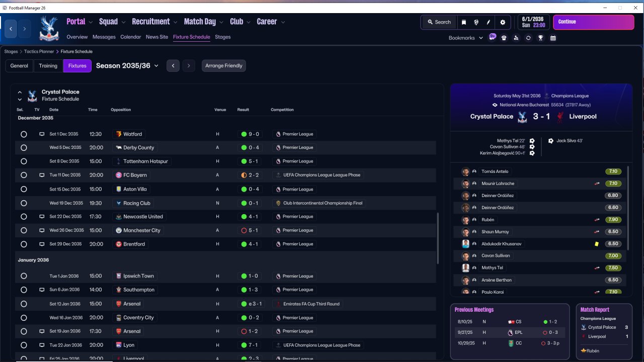Click the TV icon on the Watford row
The height and width of the screenshot is (362, 644).
tap(42, 134)
